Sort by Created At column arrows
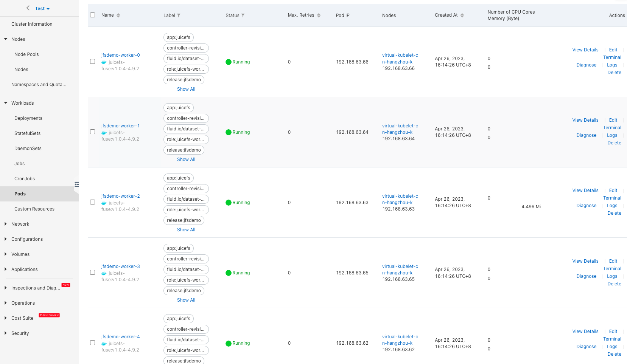 [x=462, y=15]
